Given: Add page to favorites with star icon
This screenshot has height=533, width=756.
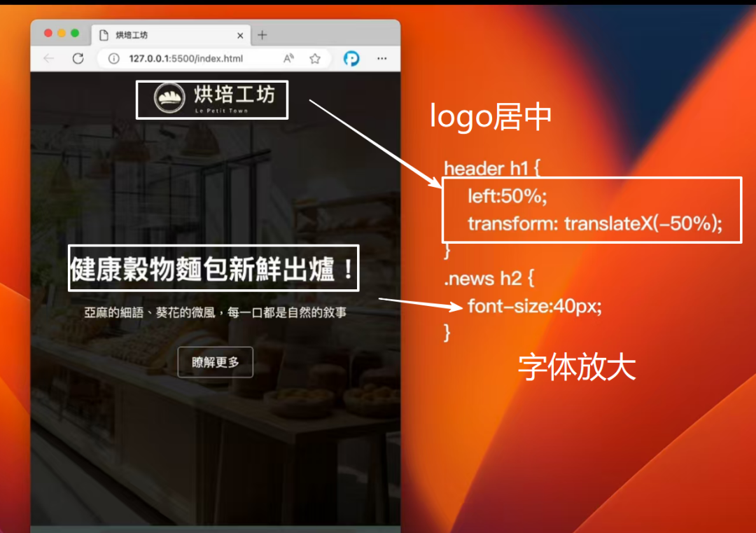Looking at the screenshot, I should point(315,59).
